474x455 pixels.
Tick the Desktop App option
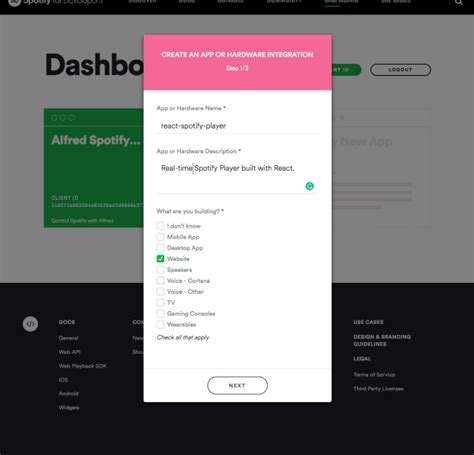pyautogui.click(x=160, y=248)
